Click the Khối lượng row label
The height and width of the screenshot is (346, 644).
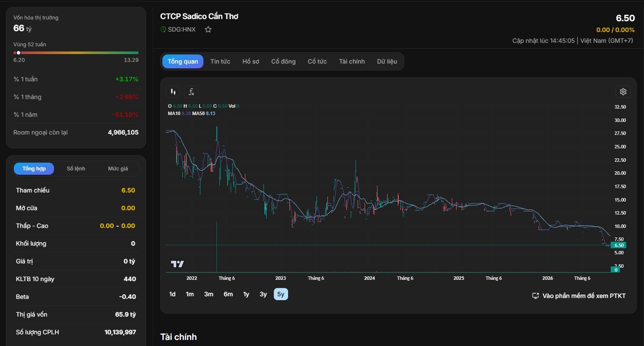click(x=31, y=243)
